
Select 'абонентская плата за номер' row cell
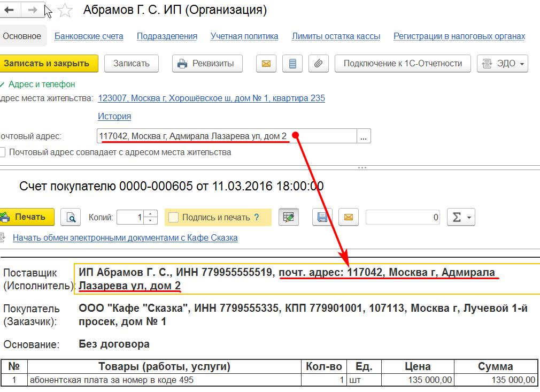coord(164,380)
